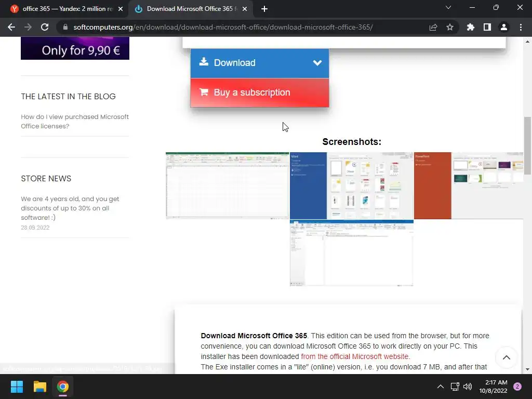Open the Chrome profile icon
Screen dimensions: 532x399
[504, 27]
